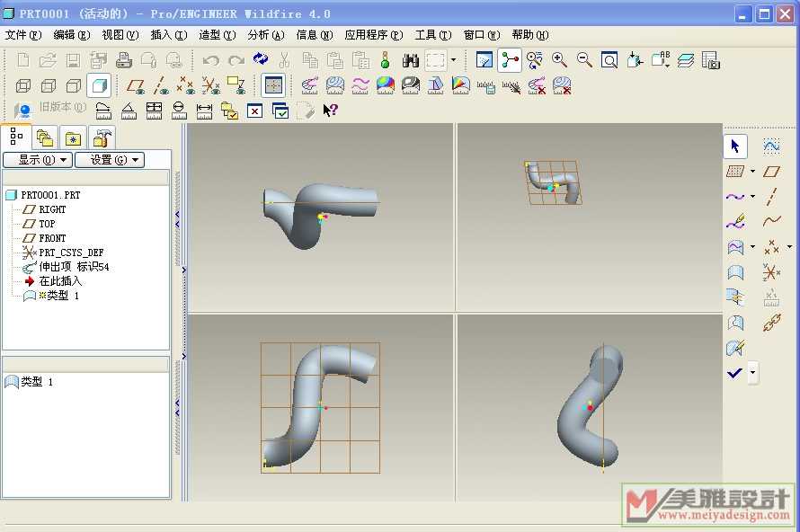Click the angle measure icon
Image resolution: width=800 pixels, height=532 pixels.
(x=129, y=111)
